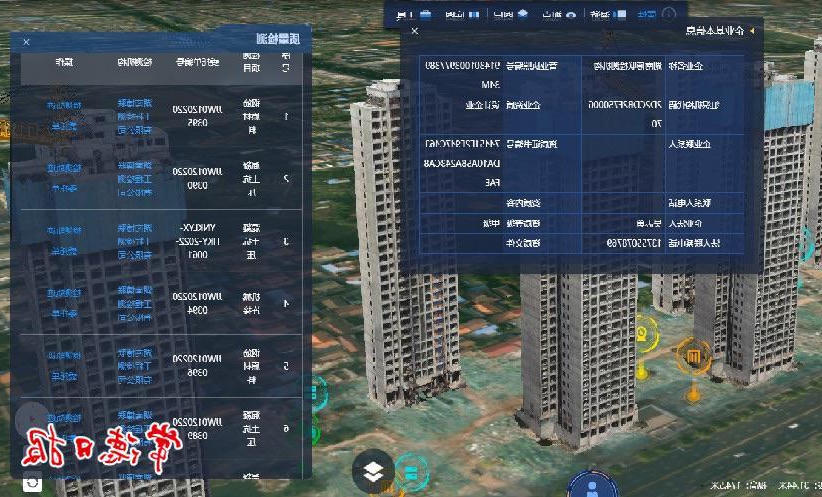Select order number ending 0389
The width and height of the screenshot is (822, 497).
click(x=198, y=428)
